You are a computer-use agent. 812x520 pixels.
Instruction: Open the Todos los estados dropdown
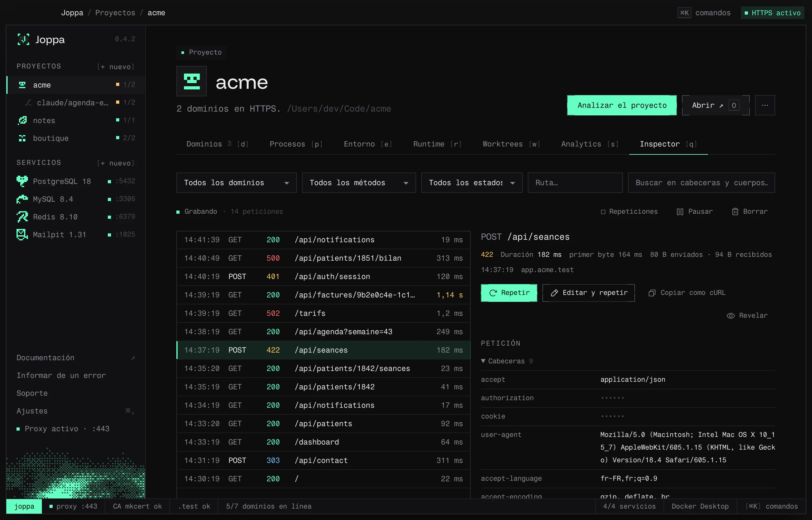click(472, 183)
